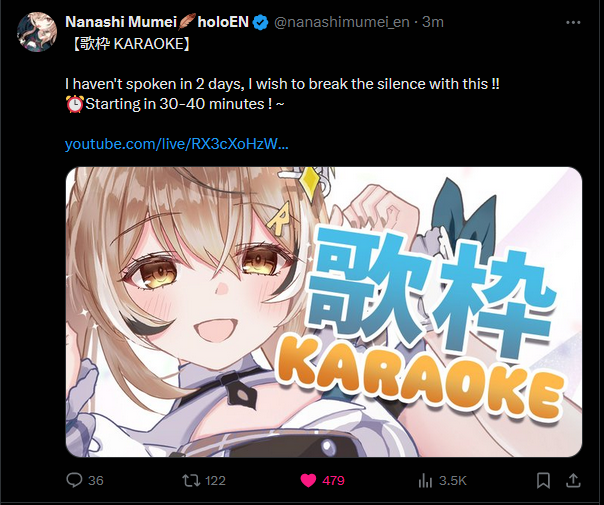Click the share upload arrow icon
Viewport: 604px width, 505px height.
tap(573, 480)
